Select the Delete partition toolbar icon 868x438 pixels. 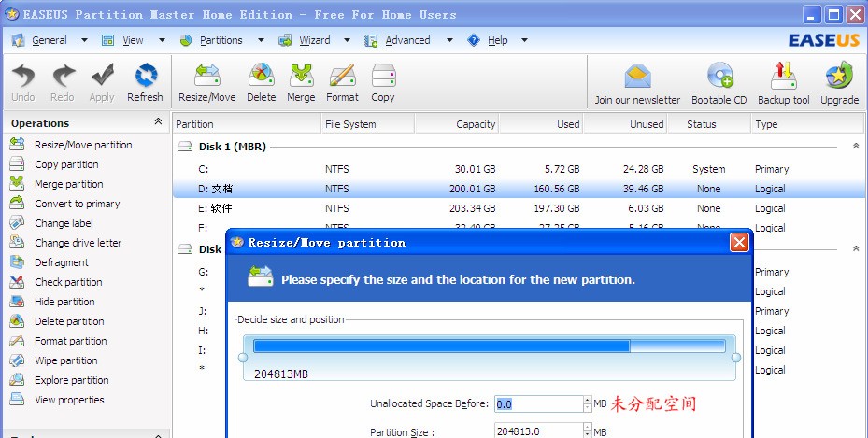262,82
